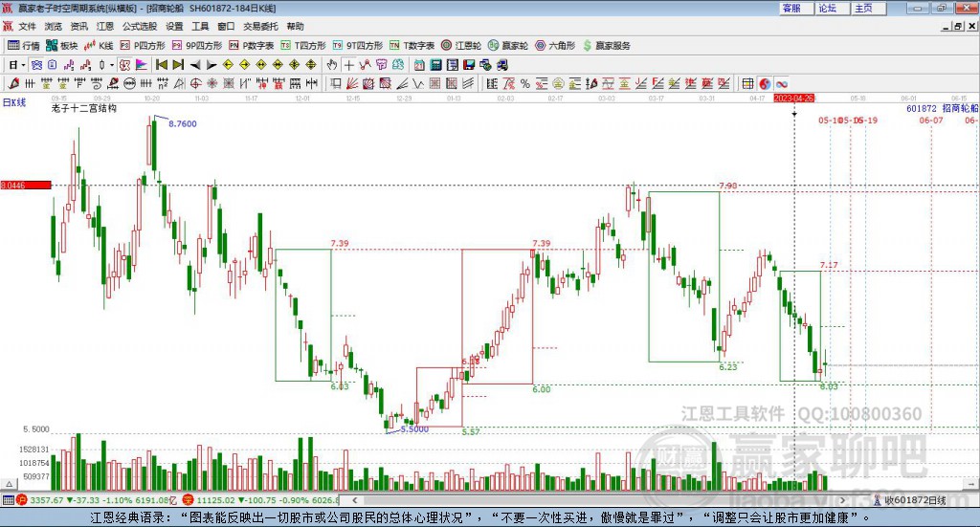The height and width of the screenshot is (527, 980).
Task: Open the 工具 menu
Action: (x=200, y=26)
